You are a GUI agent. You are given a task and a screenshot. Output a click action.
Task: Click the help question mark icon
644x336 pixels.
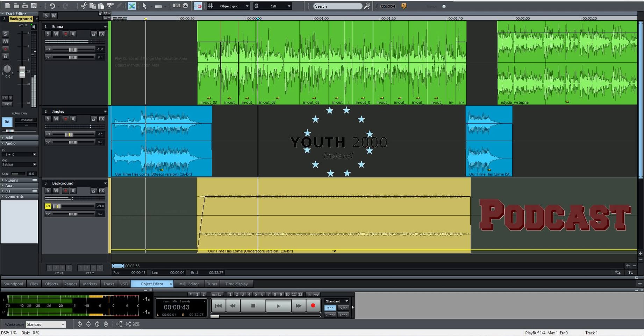(404, 6)
